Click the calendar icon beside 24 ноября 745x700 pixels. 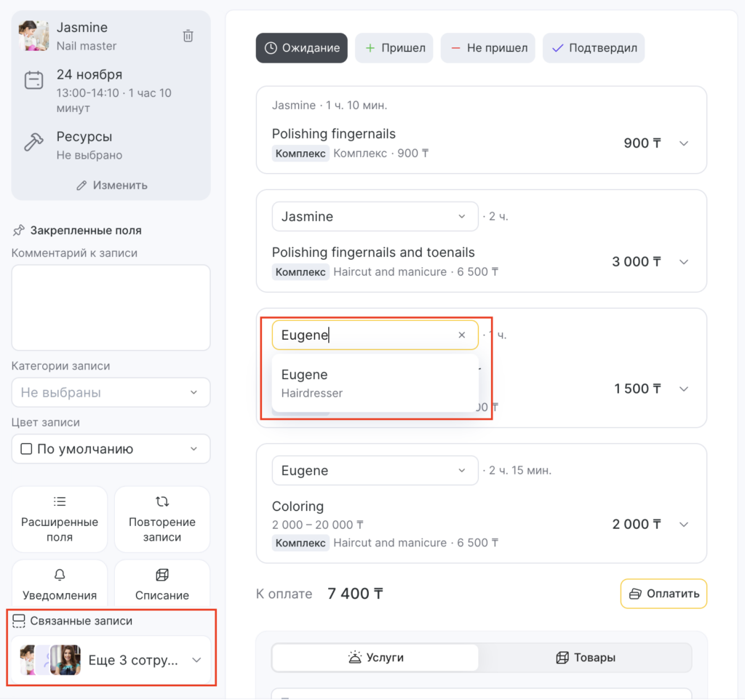click(33, 80)
